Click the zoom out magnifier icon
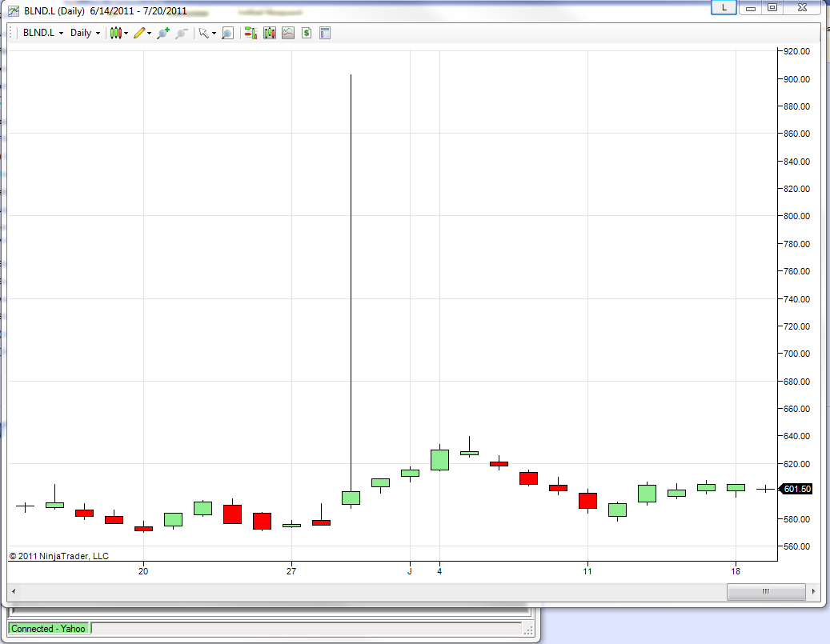830x644 pixels. pos(182,33)
